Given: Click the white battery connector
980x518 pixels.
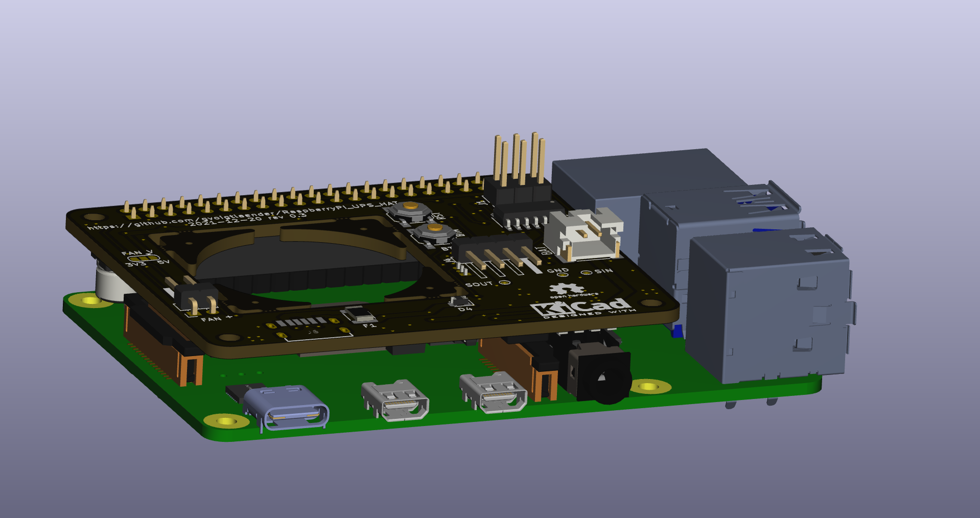Looking at the screenshot, I should 584,236.
